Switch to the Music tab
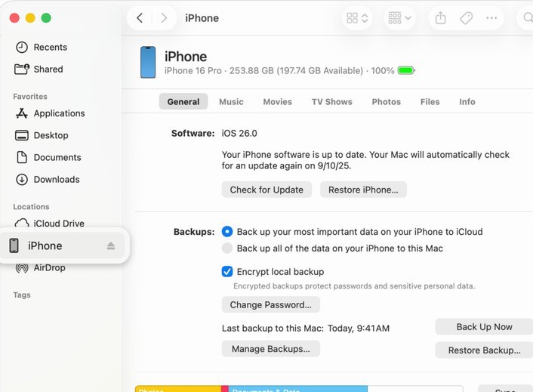533x392 pixels. tap(231, 102)
